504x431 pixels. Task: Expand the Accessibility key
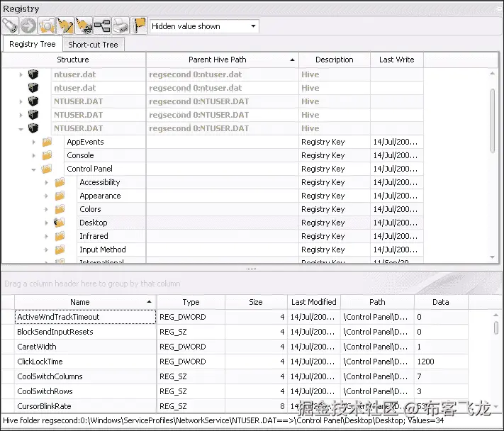click(x=46, y=183)
